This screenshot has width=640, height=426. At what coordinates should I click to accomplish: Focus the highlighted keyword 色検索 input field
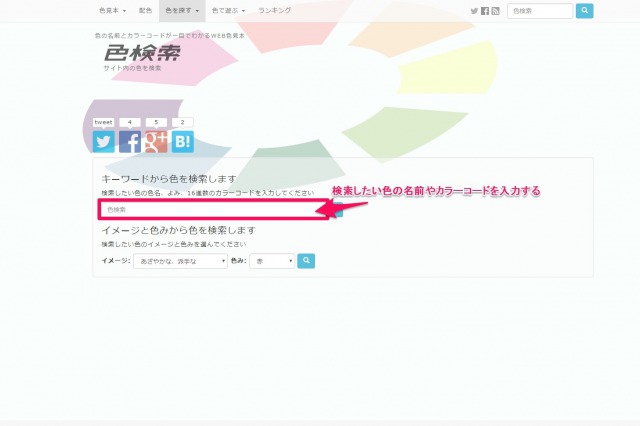tap(213, 210)
